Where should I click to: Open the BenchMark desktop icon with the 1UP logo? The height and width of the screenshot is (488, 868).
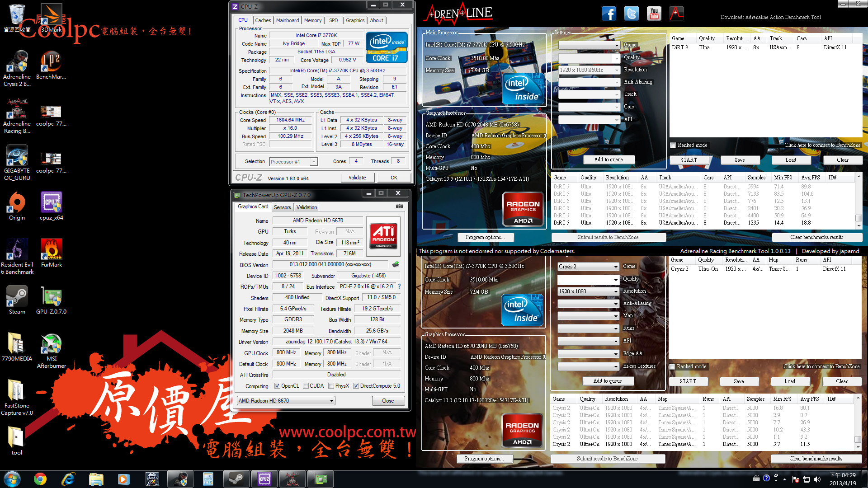point(51,65)
